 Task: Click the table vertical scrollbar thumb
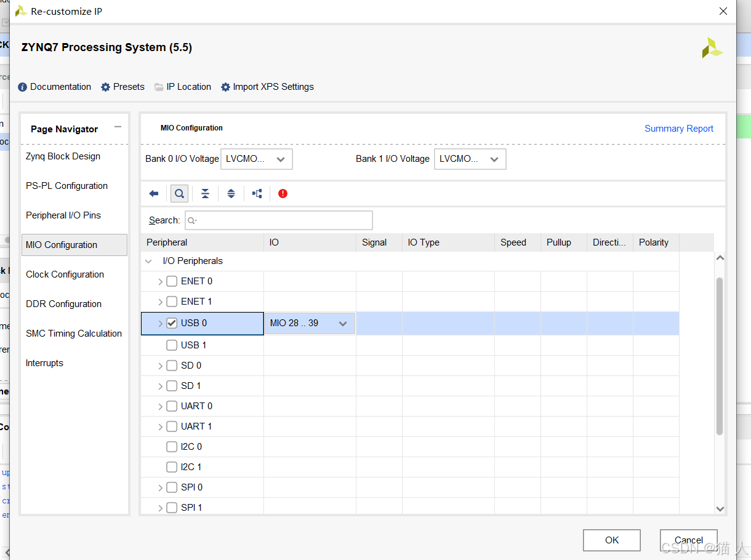(x=720, y=356)
